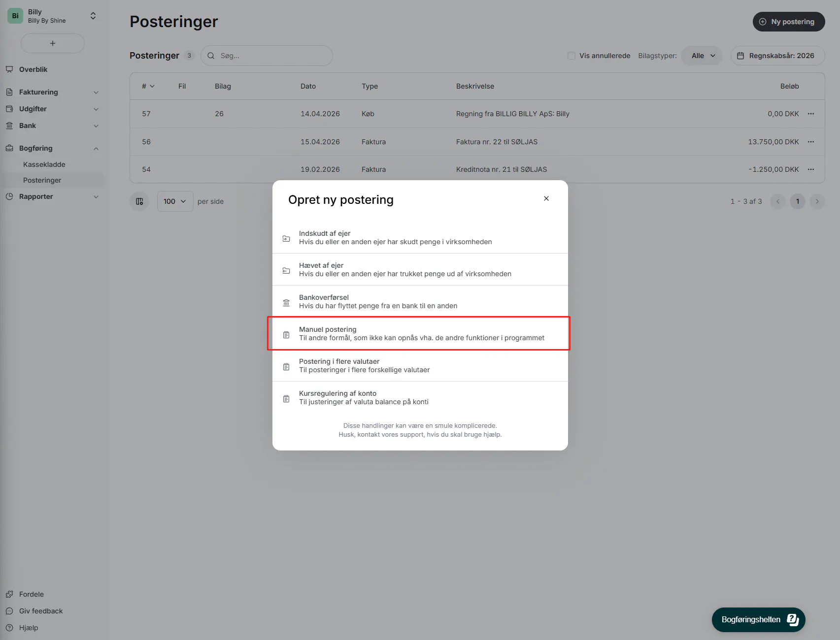Image resolution: width=840 pixels, height=640 pixels.
Task: Close the Opret ny postering dialog
Action: click(x=546, y=198)
